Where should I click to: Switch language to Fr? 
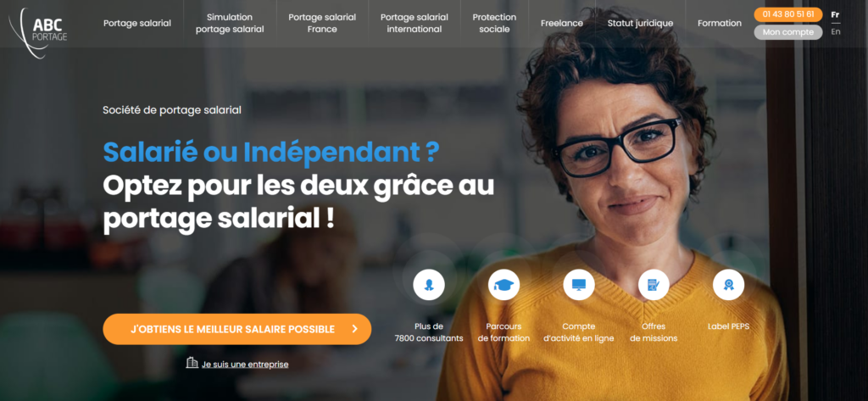pos(835,15)
